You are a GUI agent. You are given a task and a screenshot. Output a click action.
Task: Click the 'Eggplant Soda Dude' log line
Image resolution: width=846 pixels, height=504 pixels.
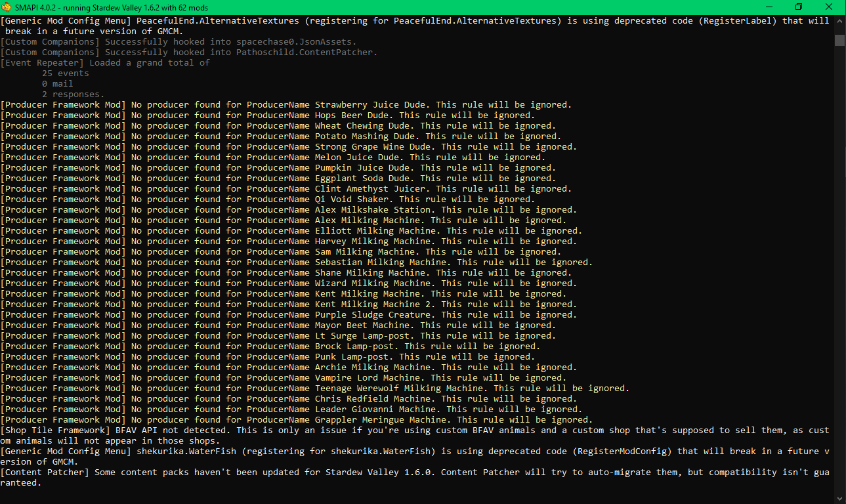pyautogui.click(x=278, y=178)
